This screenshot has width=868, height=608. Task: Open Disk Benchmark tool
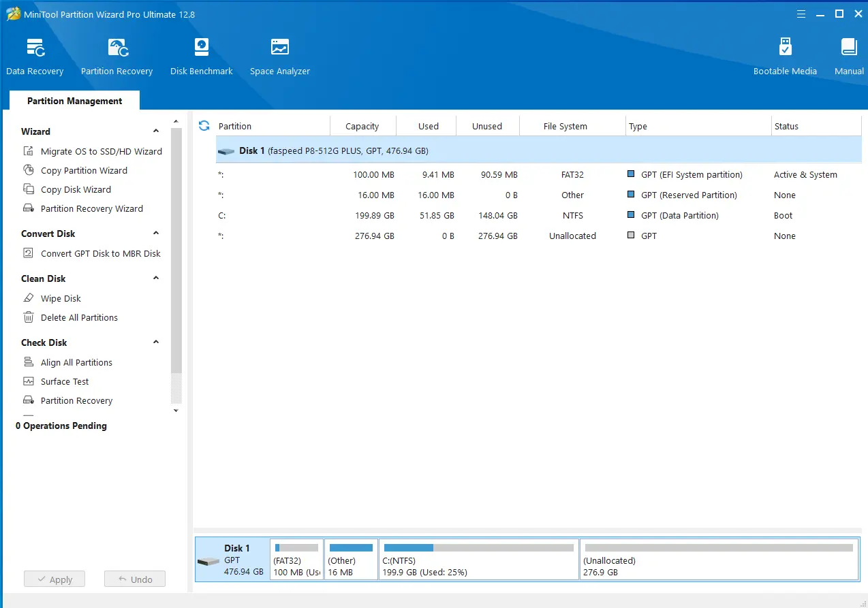click(202, 57)
